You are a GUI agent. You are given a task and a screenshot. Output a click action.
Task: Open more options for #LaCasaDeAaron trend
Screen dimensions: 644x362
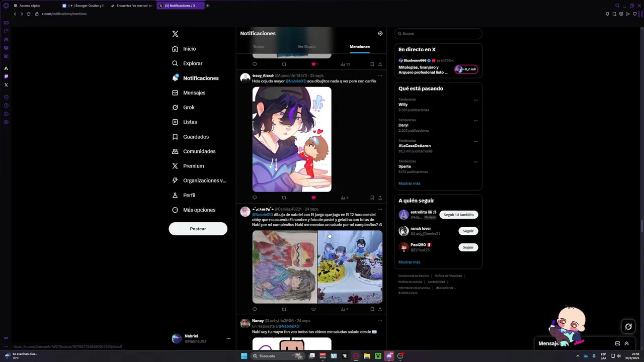point(475,141)
